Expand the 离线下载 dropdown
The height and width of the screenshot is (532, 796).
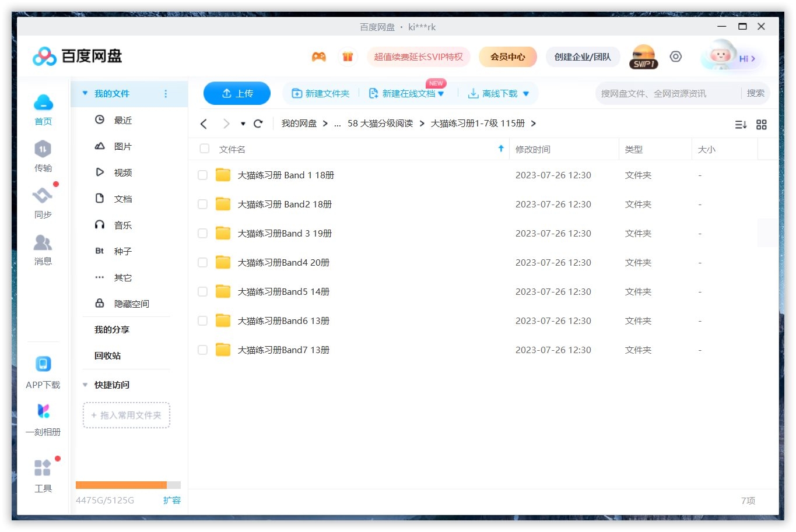(525, 93)
